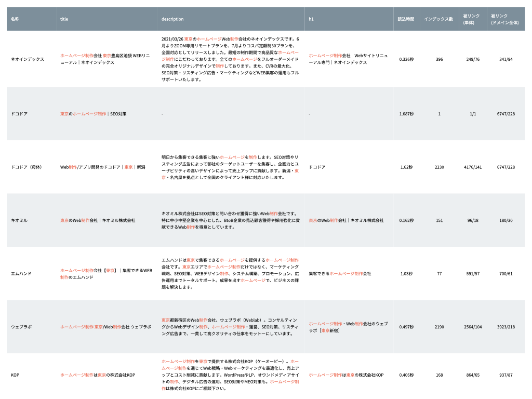
Task: Click load time "1.03秒"
Action: tap(406, 273)
